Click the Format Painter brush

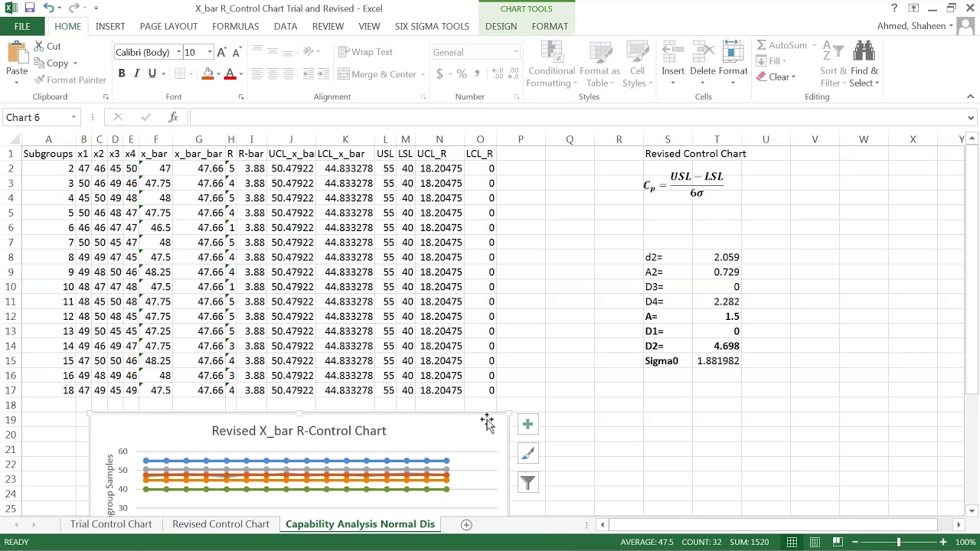click(x=70, y=80)
